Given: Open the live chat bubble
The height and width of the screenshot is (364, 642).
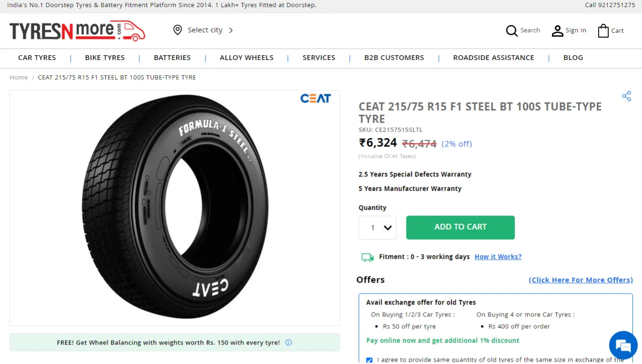Looking at the screenshot, I should 623,345.
